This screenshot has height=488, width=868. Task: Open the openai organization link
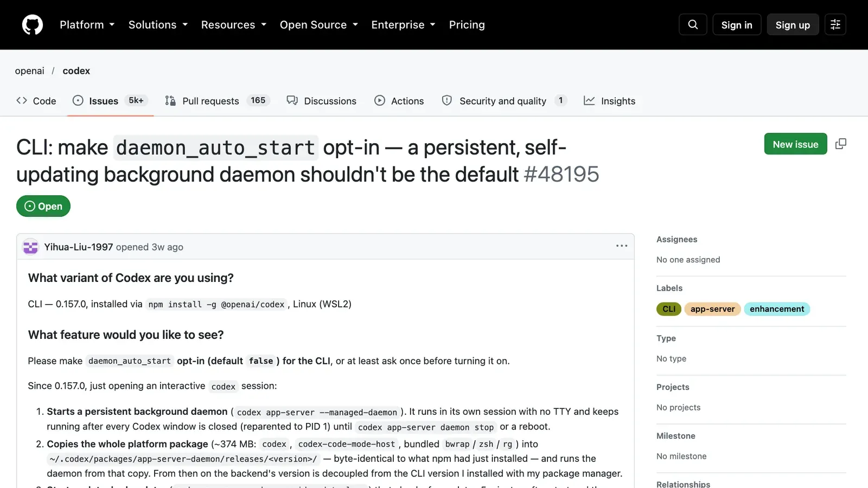click(30, 71)
